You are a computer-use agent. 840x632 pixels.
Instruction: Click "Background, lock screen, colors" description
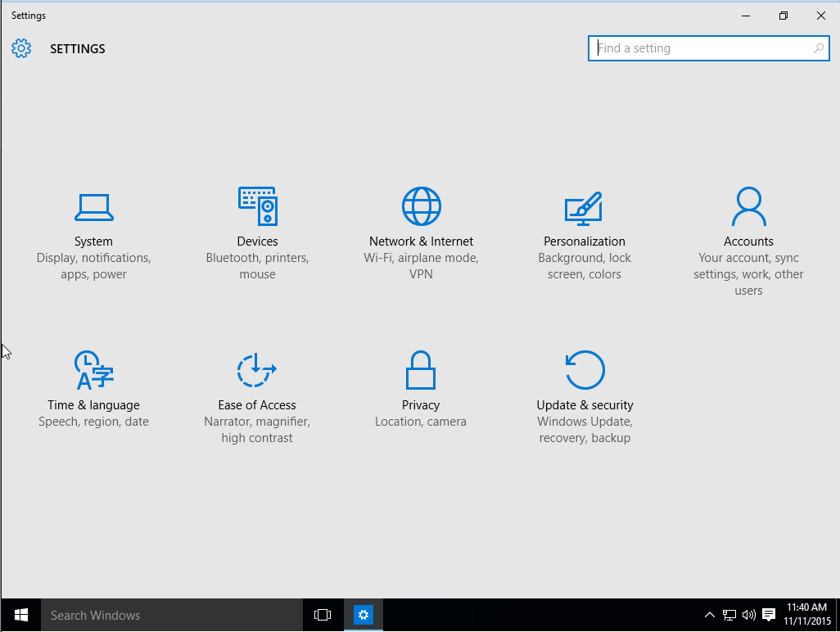click(x=585, y=266)
